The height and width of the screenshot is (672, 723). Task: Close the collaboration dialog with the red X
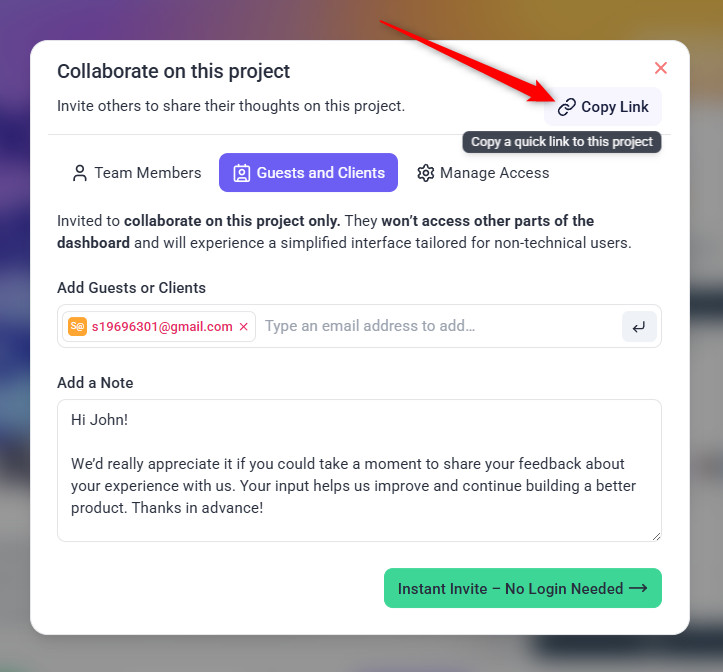coord(660,68)
